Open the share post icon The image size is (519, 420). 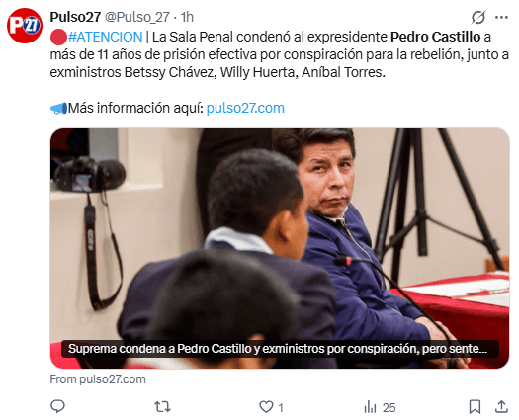point(501,406)
